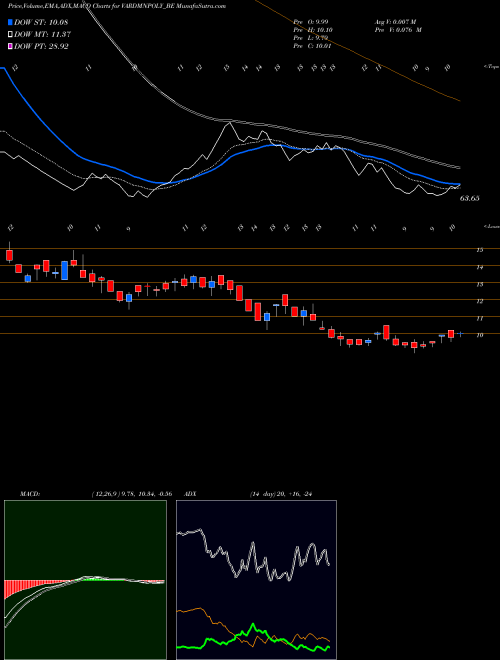Click the price axis label 13

(x=479, y=285)
